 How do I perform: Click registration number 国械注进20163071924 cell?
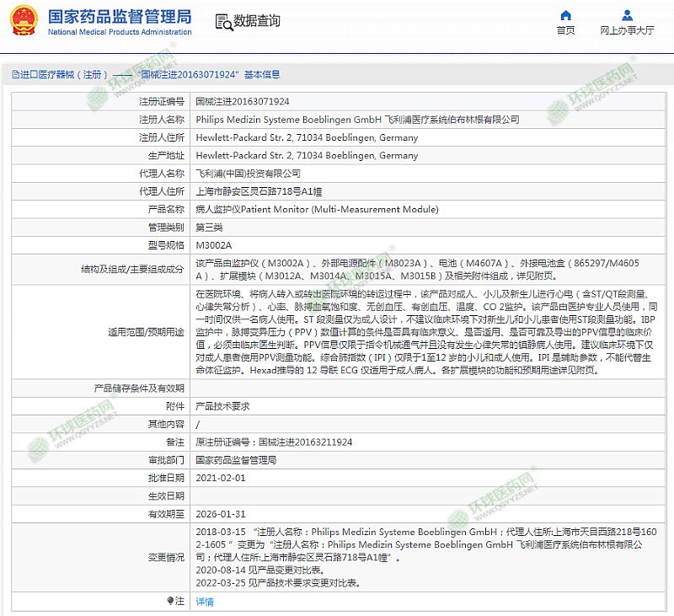tap(243, 101)
